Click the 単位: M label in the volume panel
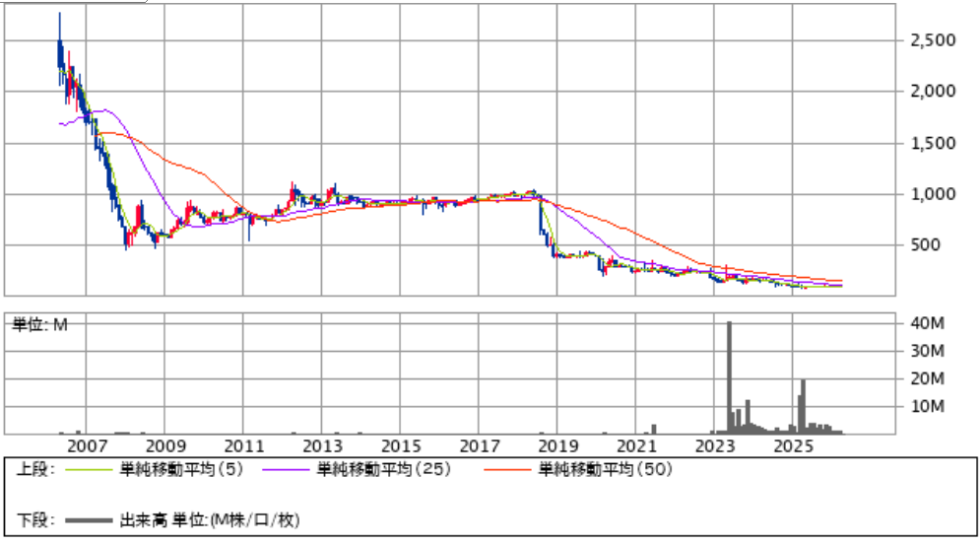980x543 pixels. [x=39, y=324]
